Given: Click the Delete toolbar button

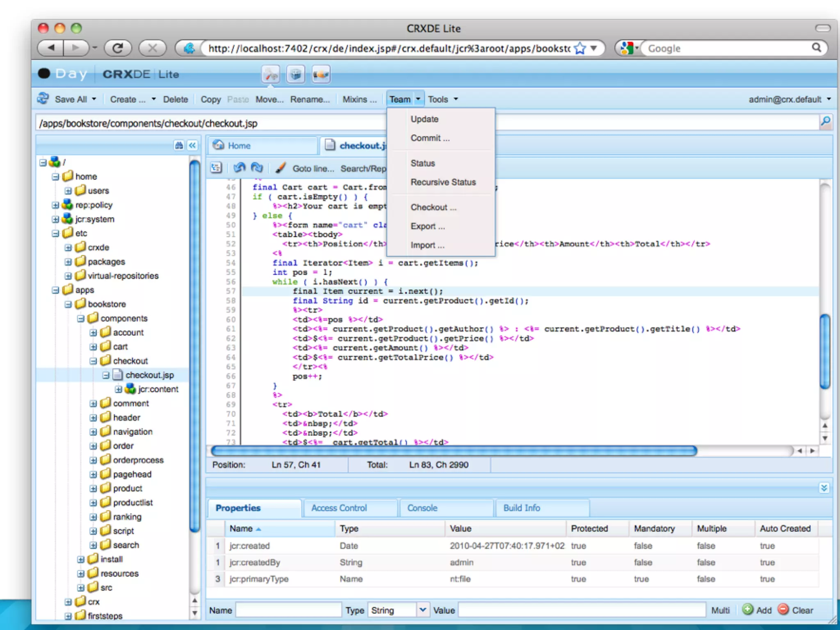Looking at the screenshot, I should 175,99.
